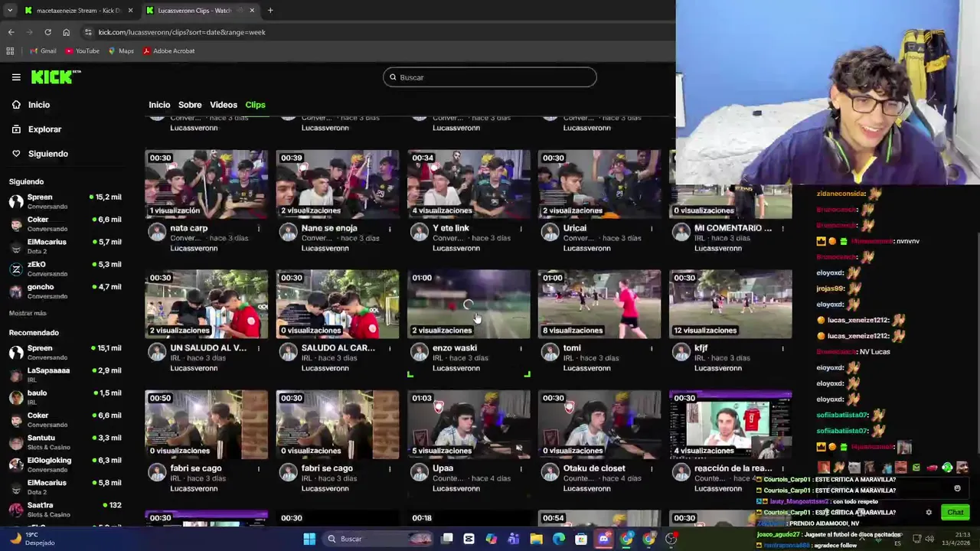This screenshot has height=551, width=980.
Task: Open the chat emoji picker
Action: click(x=957, y=488)
